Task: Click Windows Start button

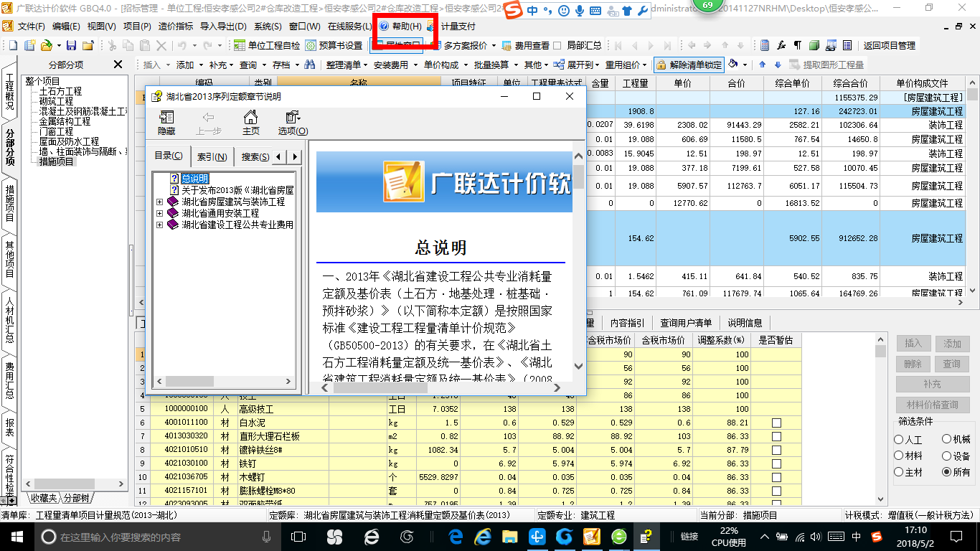Action: [x=17, y=537]
